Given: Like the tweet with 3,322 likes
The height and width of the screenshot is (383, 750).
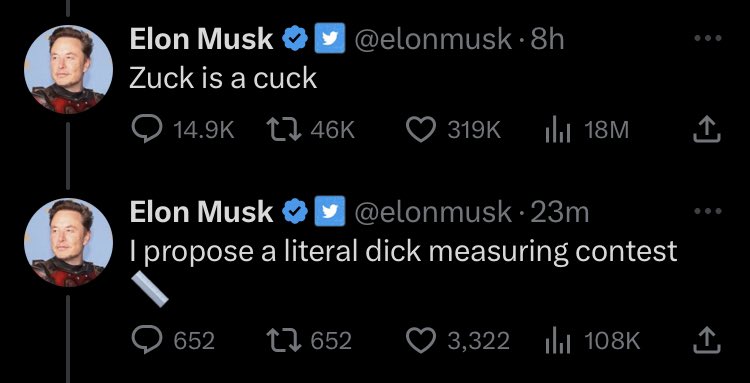Looking at the screenshot, I should [x=420, y=340].
